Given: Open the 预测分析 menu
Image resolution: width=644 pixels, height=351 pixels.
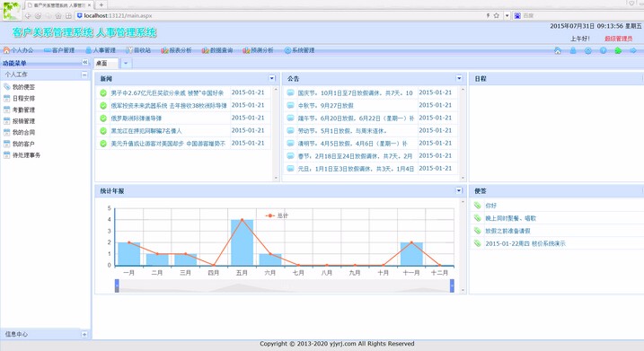Looking at the screenshot, I should (258, 50).
